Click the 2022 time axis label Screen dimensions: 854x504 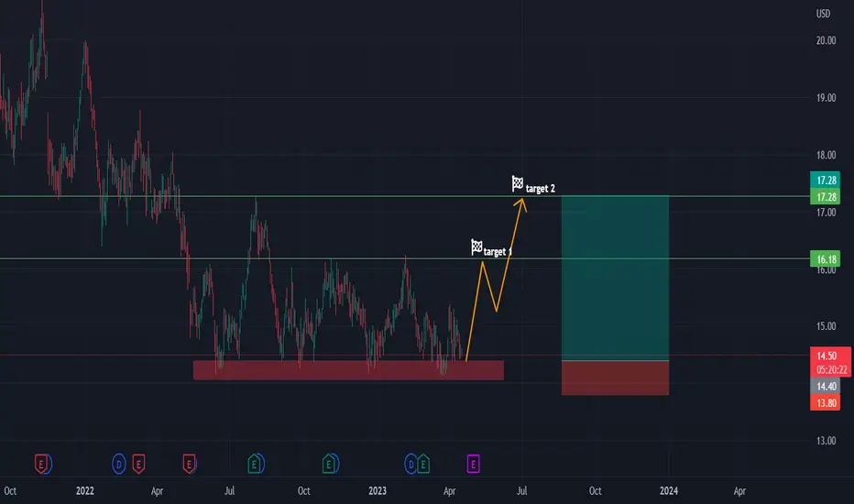[x=85, y=491]
